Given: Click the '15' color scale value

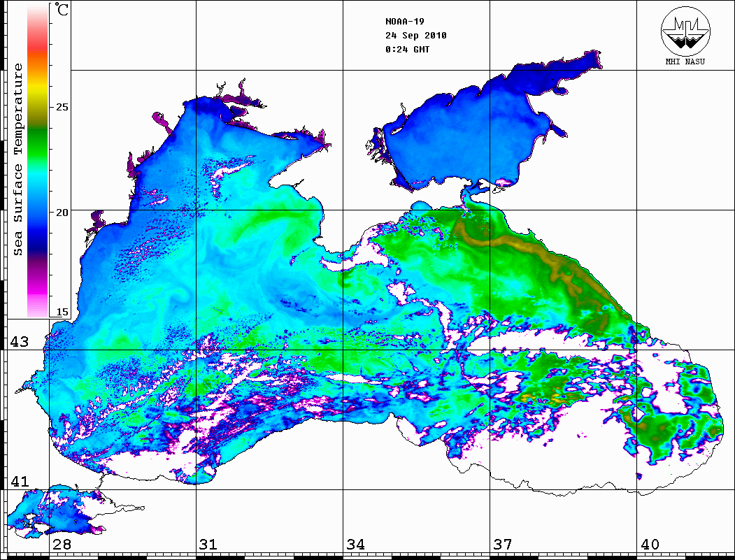Looking at the screenshot, I should pyautogui.click(x=62, y=312).
